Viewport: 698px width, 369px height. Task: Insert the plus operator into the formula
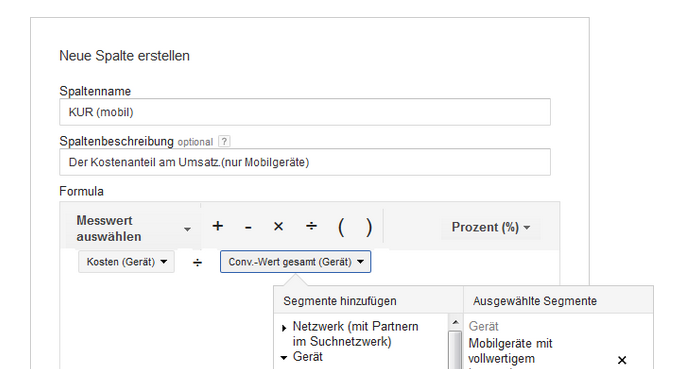pyautogui.click(x=217, y=226)
